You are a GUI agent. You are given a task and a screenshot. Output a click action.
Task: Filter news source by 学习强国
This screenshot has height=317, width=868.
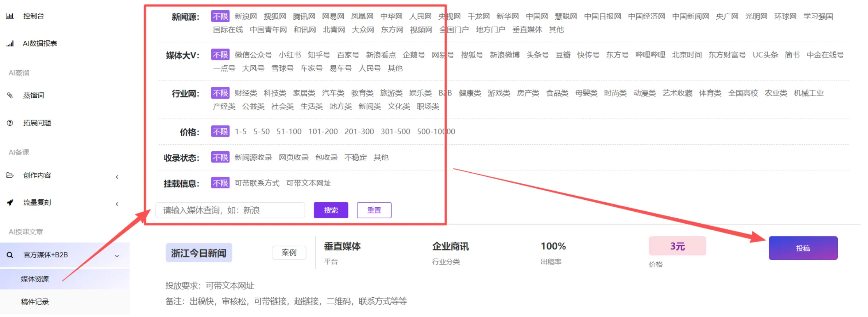818,16
